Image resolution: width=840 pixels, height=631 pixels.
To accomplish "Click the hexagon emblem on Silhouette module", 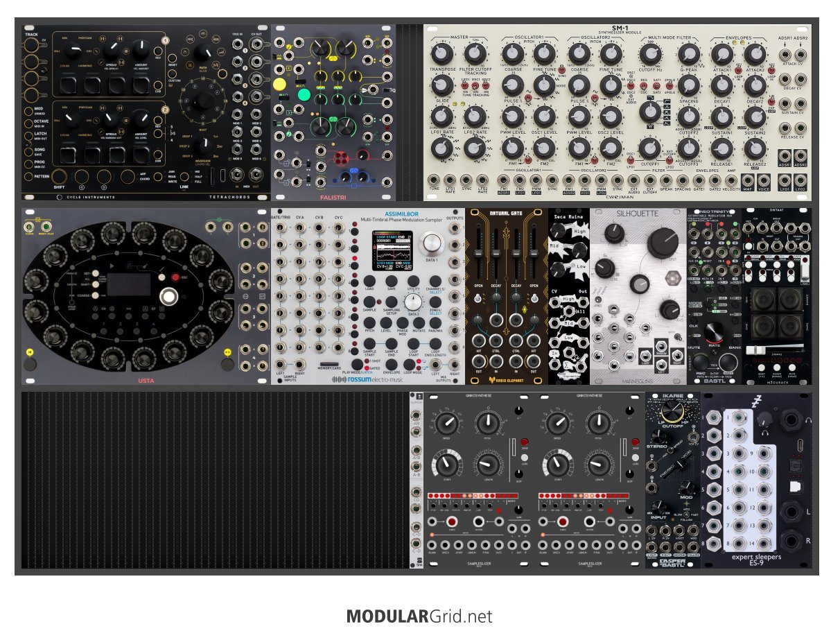I will (672, 278).
